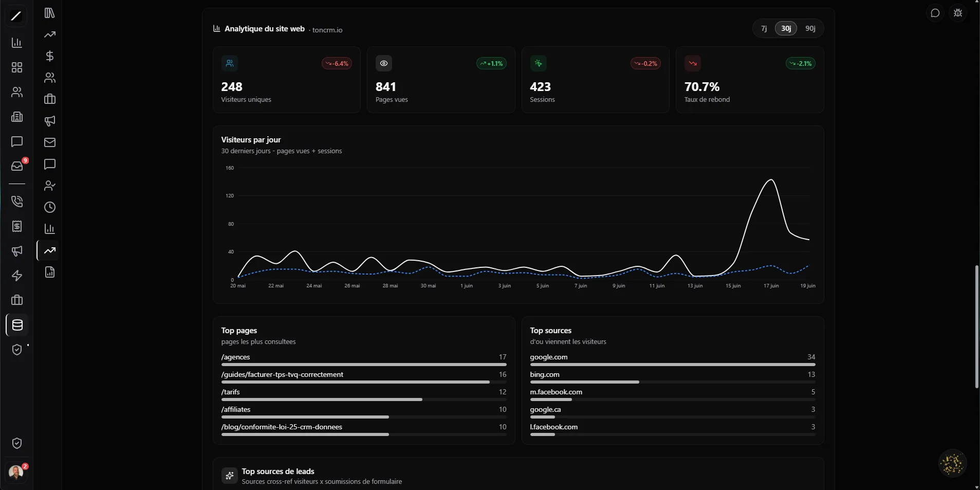
Task: Open the people icon in secondary sidebar
Action: [50, 78]
